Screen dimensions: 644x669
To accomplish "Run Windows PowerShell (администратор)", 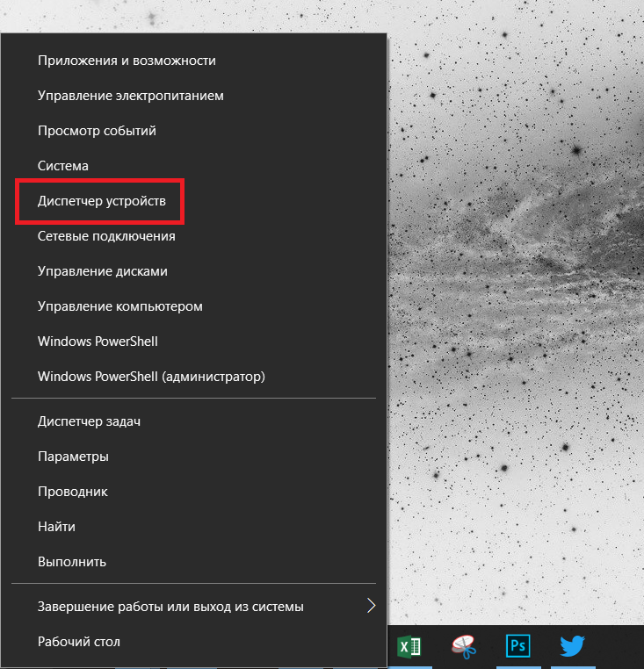I will pyautogui.click(x=193, y=377).
